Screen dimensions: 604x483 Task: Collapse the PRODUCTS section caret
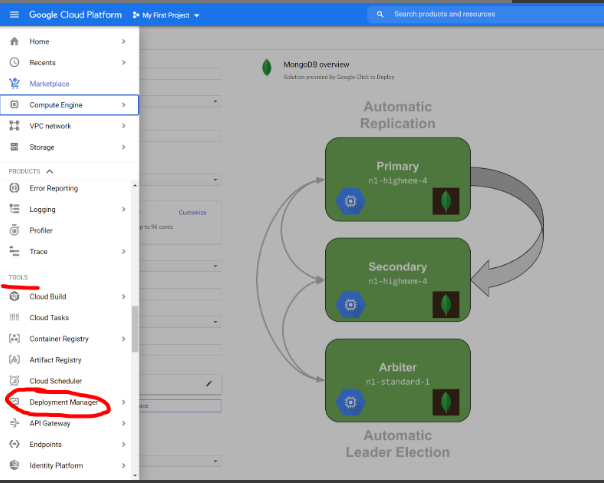pyautogui.click(x=50, y=171)
